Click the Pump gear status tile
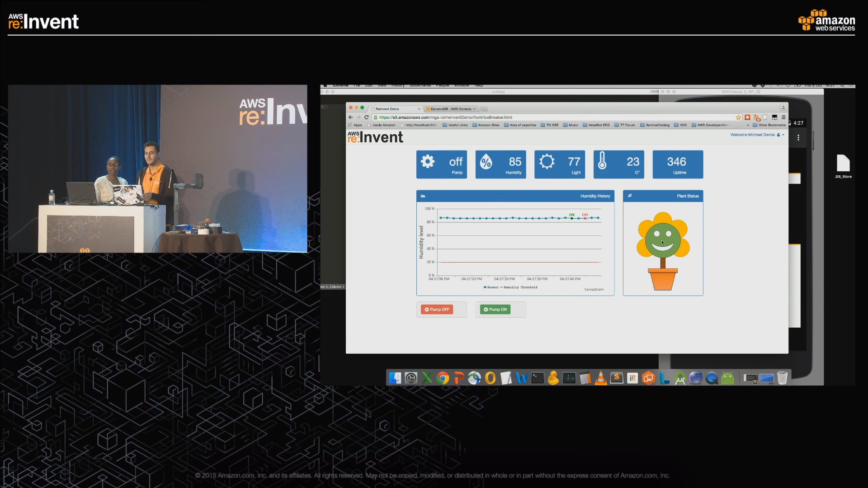Screen dimensions: 868x488 coord(441,164)
